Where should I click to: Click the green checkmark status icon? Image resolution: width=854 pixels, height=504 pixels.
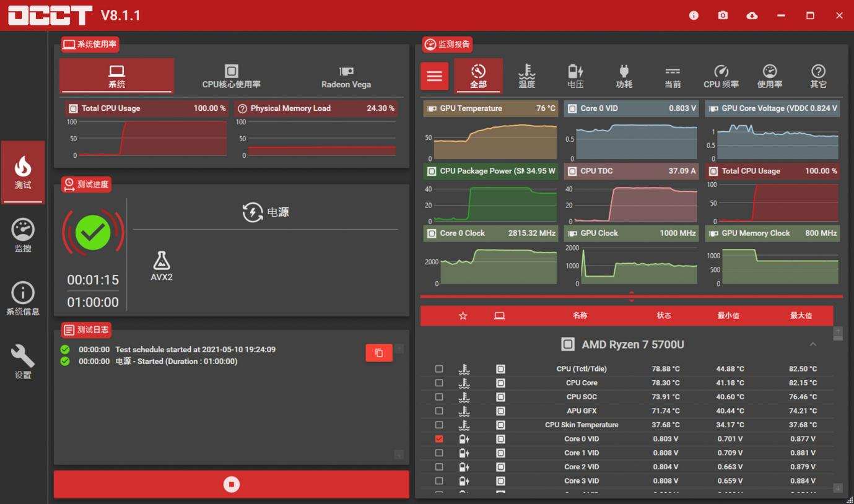[93, 233]
